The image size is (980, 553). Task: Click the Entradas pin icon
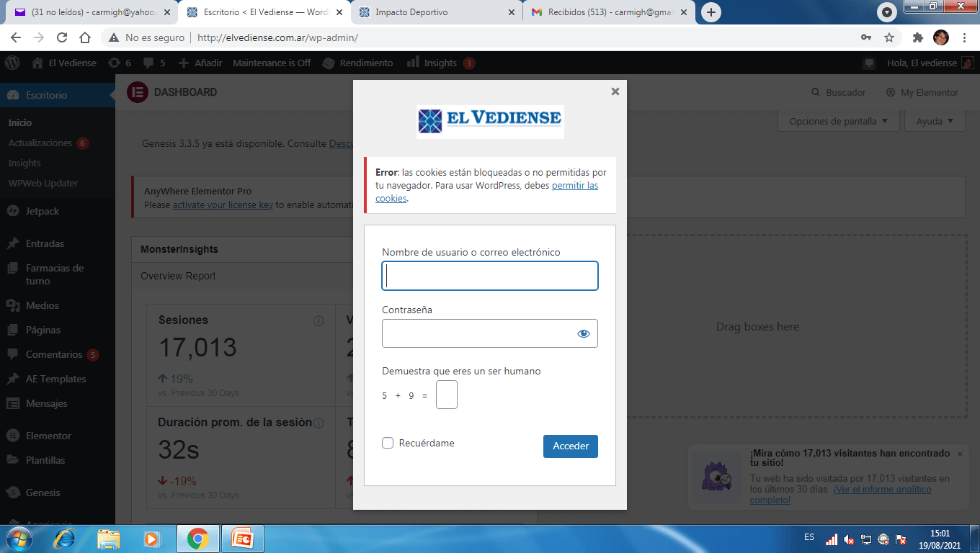point(13,243)
